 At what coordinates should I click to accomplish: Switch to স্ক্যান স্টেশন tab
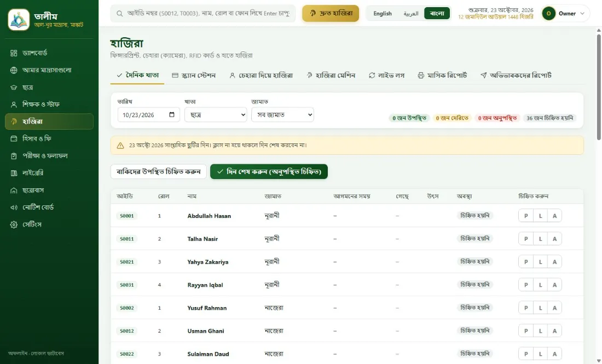click(x=194, y=75)
